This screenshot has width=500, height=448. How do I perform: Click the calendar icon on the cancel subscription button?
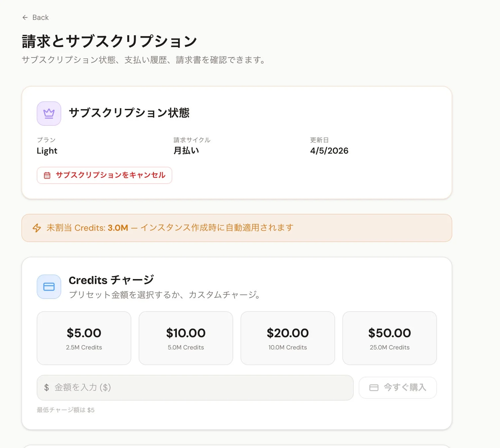[47, 175]
